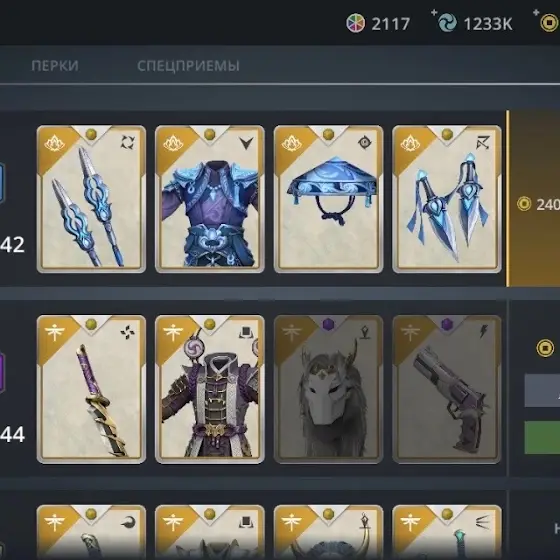Click the gold price panel showing 240
The height and width of the screenshot is (560, 560).
click(534, 199)
